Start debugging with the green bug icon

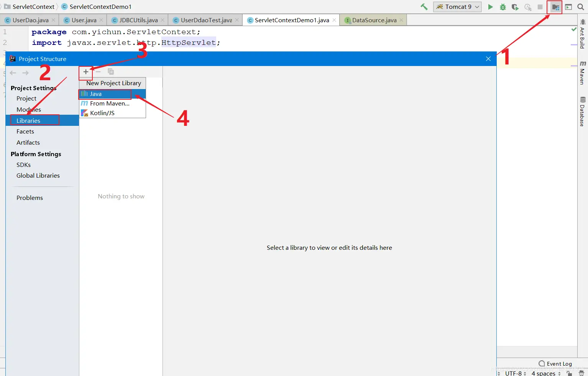[503, 7]
